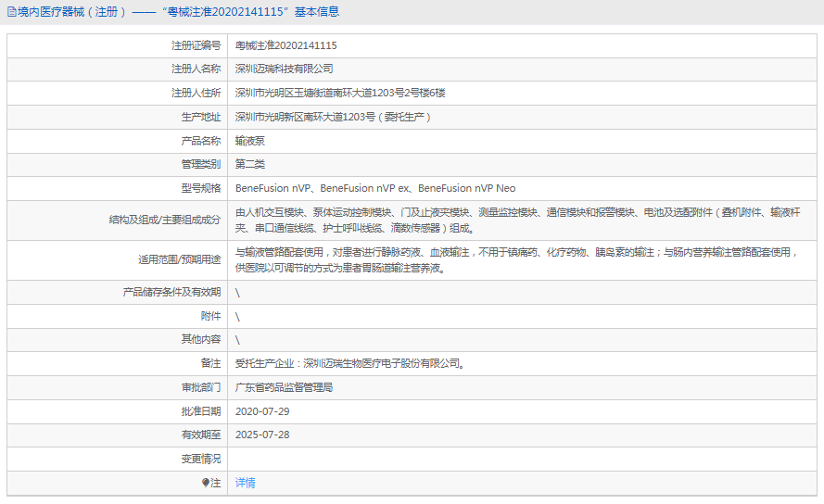This screenshot has width=824, height=504.
Task: Click the 注册证编号 label
Action: pos(196,45)
